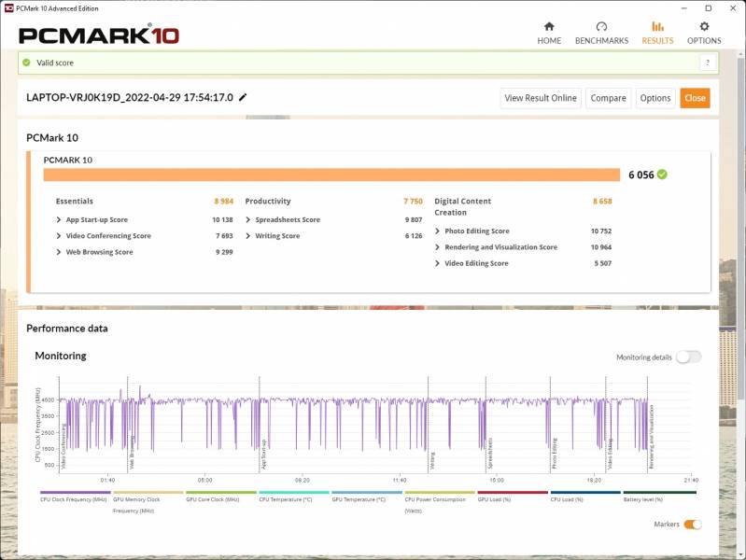746x560 pixels.
Task: Open Benchmarks gauge icon
Action: [601, 26]
